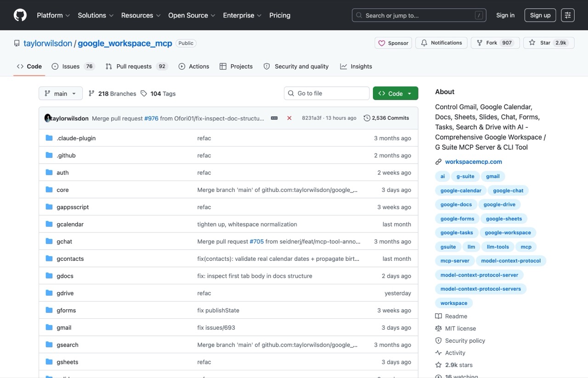Open the main branch selector
This screenshot has width=588, height=378.
pyautogui.click(x=61, y=93)
